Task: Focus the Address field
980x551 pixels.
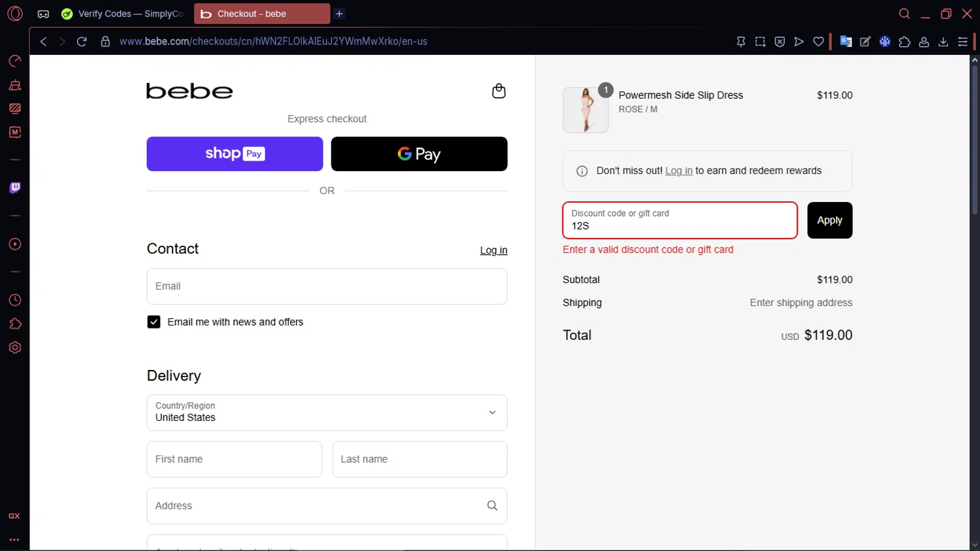Action: [327, 506]
